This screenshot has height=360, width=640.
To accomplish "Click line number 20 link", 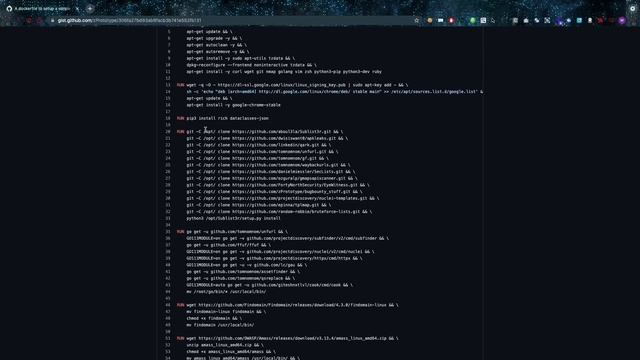I will coord(168,132).
